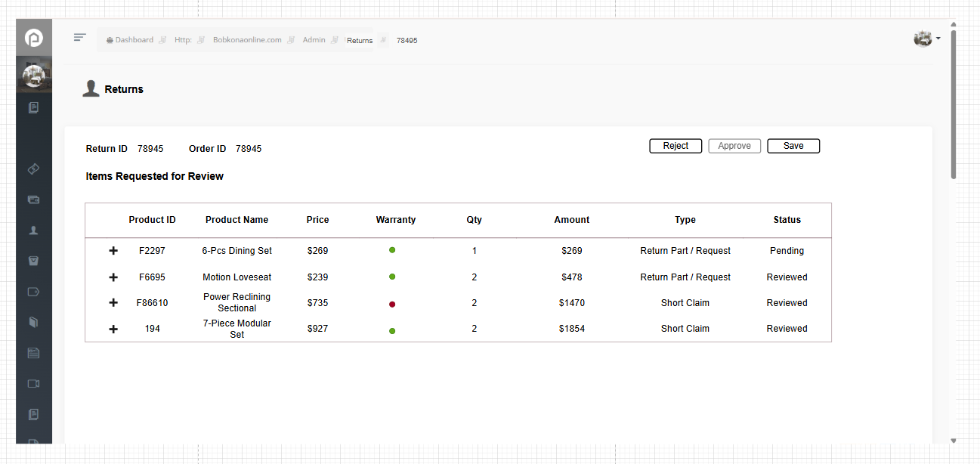The width and height of the screenshot is (980, 464).
Task: Click the sidebar user avatar photo
Action: pos(34,76)
